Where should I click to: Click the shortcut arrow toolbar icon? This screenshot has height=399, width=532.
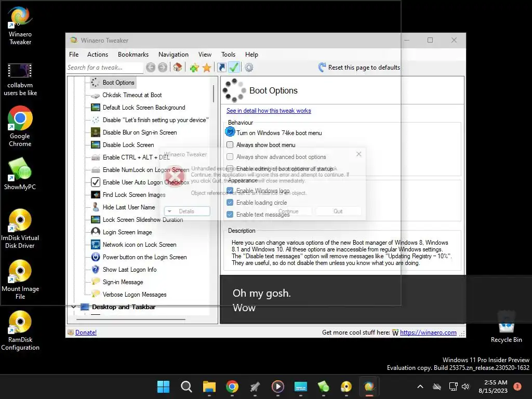pyautogui.click(x=221, y=67)
